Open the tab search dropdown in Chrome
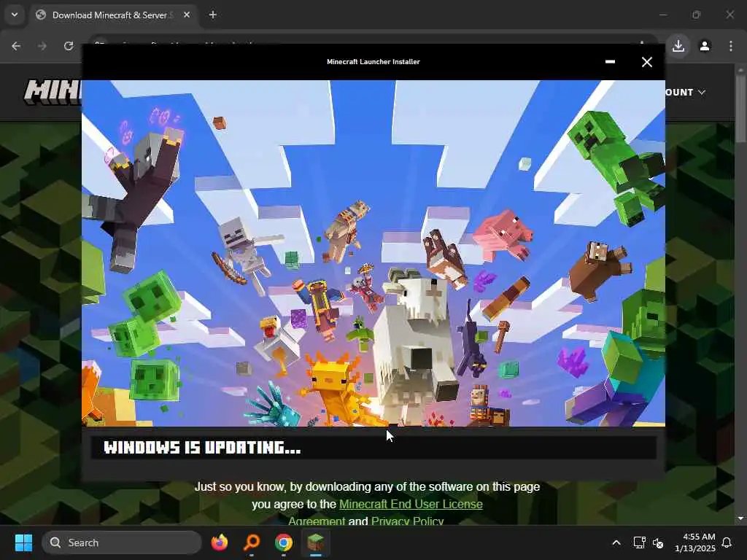The width and height of the screenshot is (747, 560). click(15, 15)
